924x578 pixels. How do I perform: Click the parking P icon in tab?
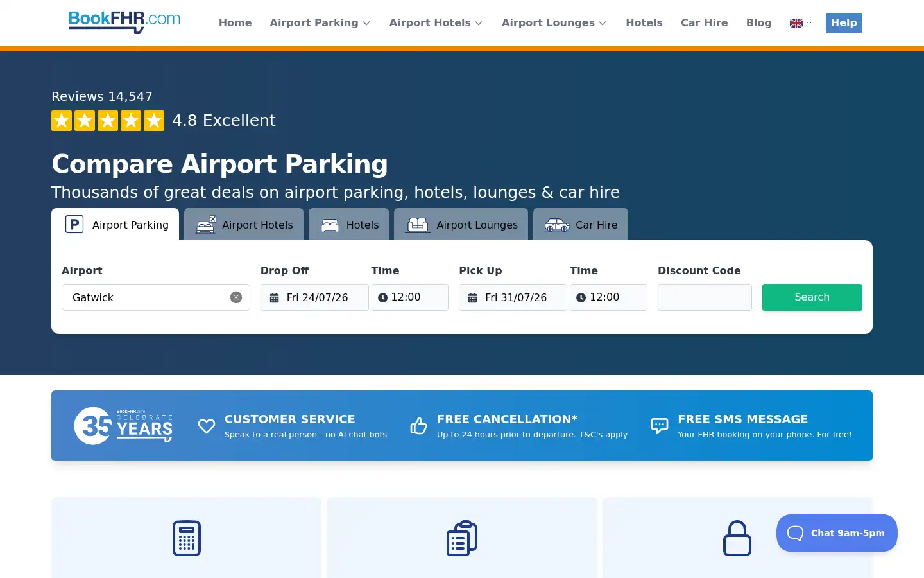pos(74,224)
